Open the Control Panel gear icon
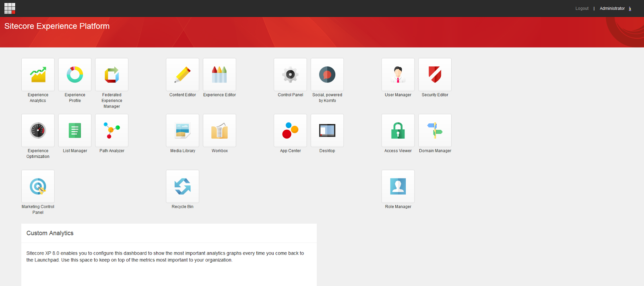 (290, 75)
